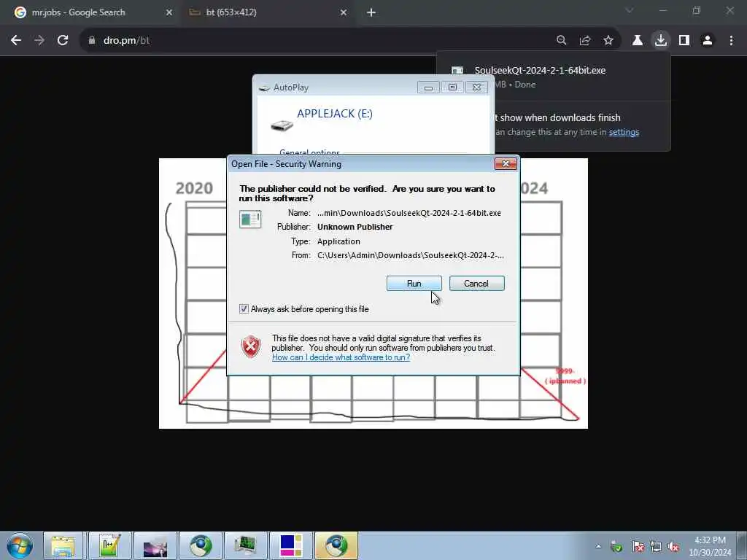Open the image viewer taskbar icon
The image size is (747, 560).
coord(155,545)
